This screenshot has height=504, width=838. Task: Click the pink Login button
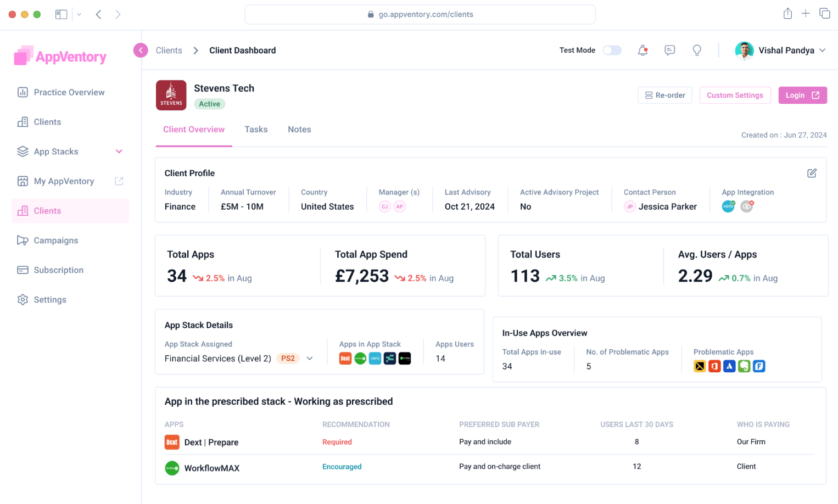click(802, 96)
